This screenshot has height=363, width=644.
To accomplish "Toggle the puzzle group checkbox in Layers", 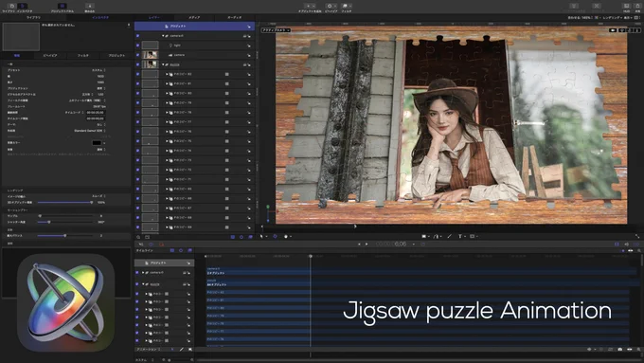I will pyautogui.click(x=137, y=65).
